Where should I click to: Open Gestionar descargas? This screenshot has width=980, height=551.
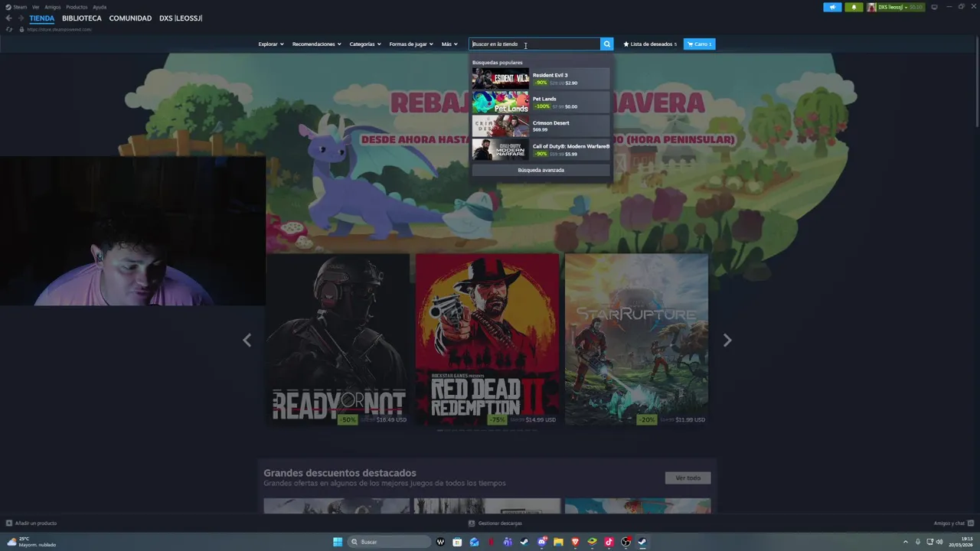click(495, 523)
